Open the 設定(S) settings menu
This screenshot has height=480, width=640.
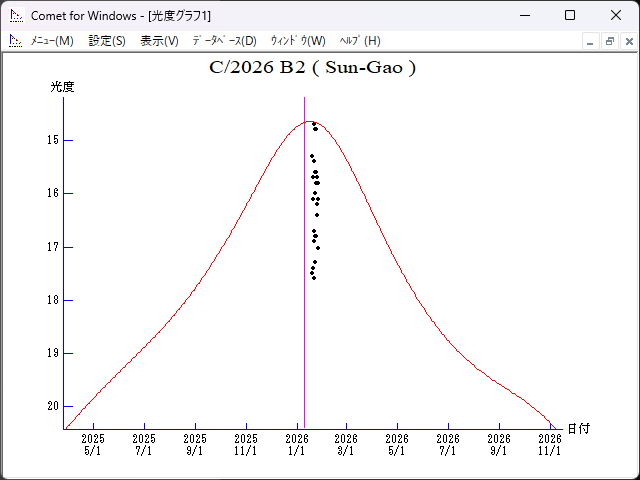(107, 41)
